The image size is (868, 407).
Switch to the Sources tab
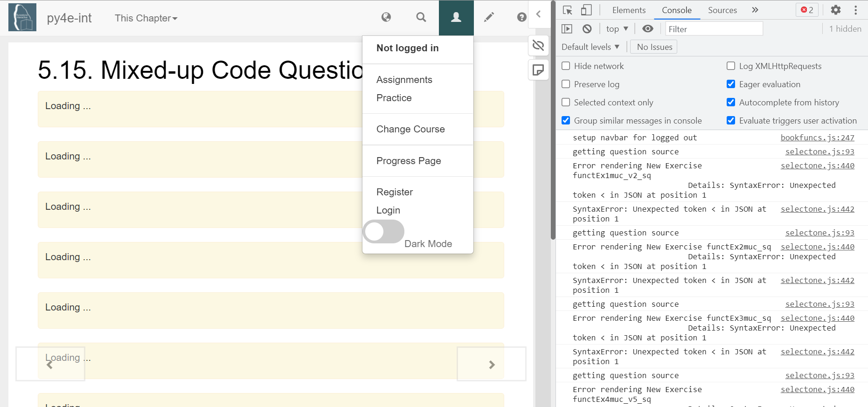pyautogui.click(x=722, y=10)
